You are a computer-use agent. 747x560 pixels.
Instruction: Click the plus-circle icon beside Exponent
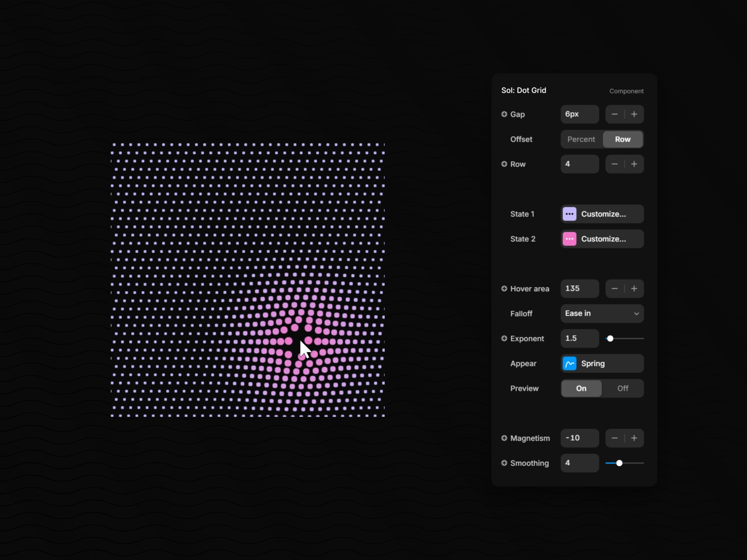click(x=505, y=338)
